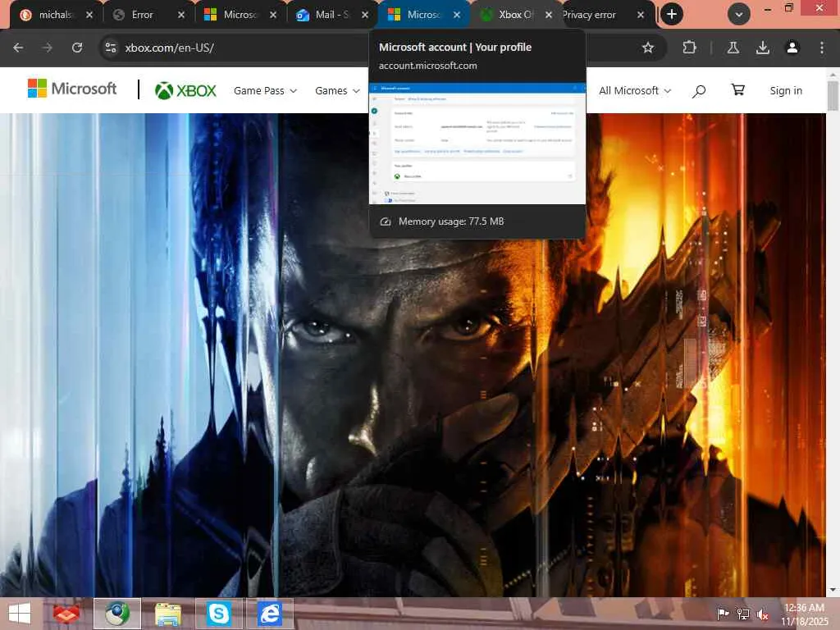Reload the xbox.com page
The width and height of the screenshot is (840, 630).
click(77, 48)
